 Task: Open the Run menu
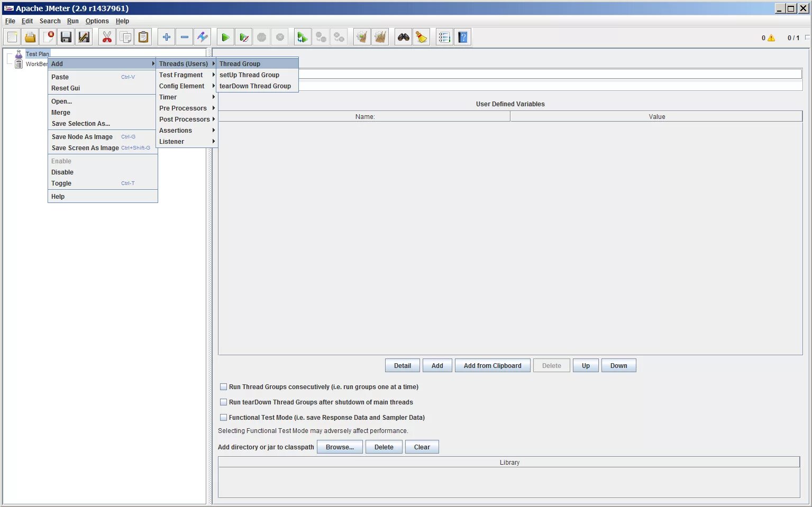click(x=73, y=21)
